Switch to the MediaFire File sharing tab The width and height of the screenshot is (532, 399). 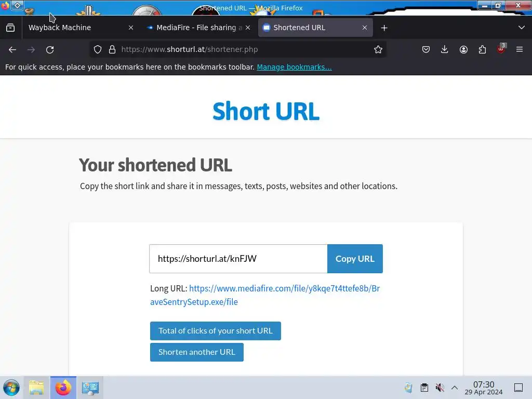199,28
